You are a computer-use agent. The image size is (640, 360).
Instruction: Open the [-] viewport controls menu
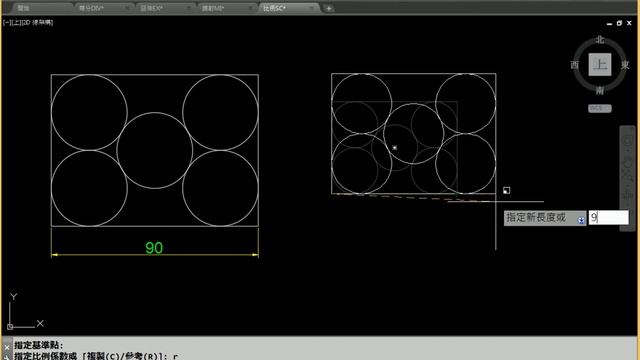coord(7,22)
